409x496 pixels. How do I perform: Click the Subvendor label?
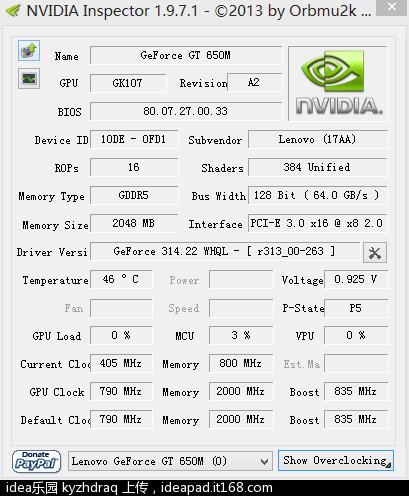tap(215, 140)
